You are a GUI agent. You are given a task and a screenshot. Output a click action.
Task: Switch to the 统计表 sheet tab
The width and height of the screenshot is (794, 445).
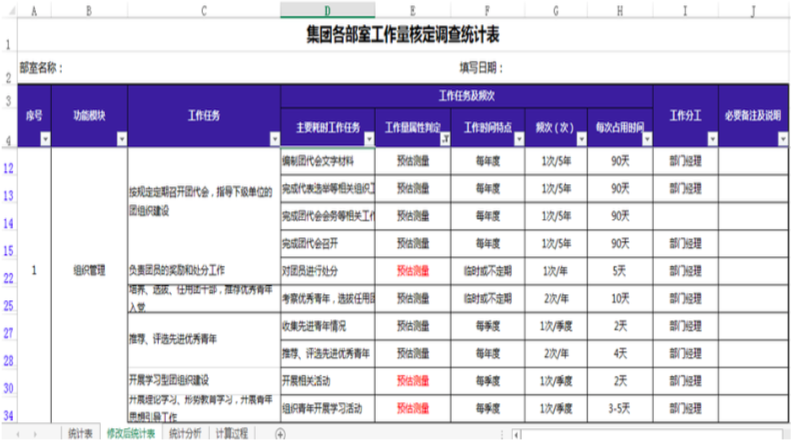click(81, 433)
